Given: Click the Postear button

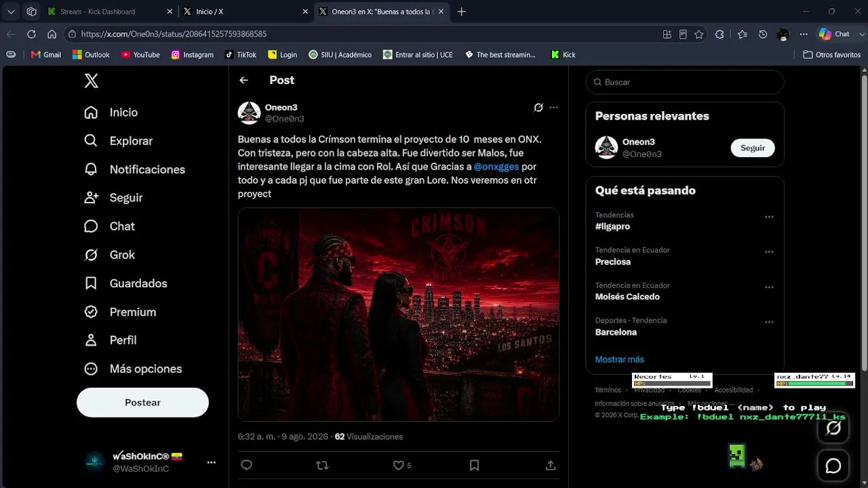Looking at the screenshot, I should (x=142, y=403).
